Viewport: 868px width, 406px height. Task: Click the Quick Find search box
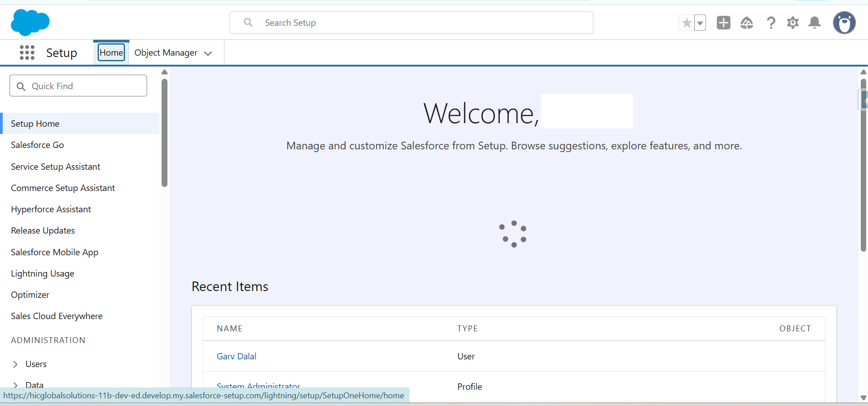(x=78, y=86)
